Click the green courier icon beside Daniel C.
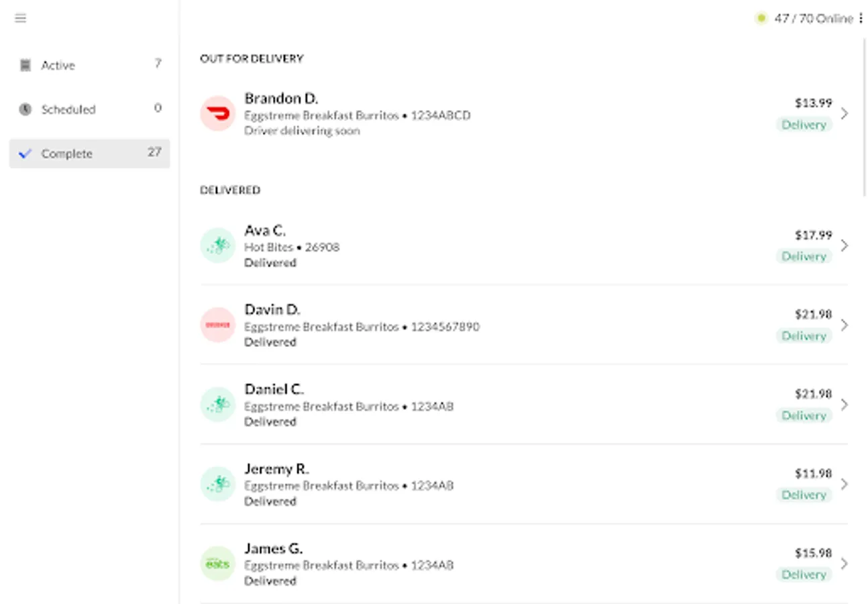The image size is (868, 604). pyautogui.click(x=217, y=405)
